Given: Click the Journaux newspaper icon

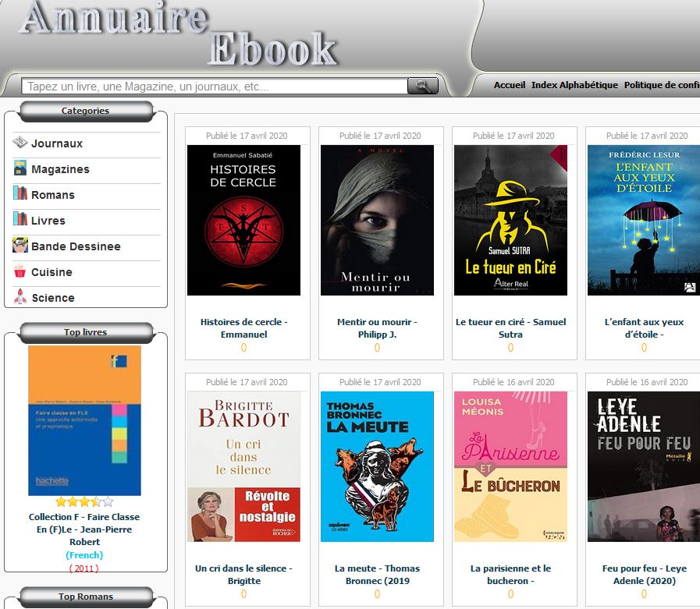Looking at the screenshot, I should tap(20, 143).
